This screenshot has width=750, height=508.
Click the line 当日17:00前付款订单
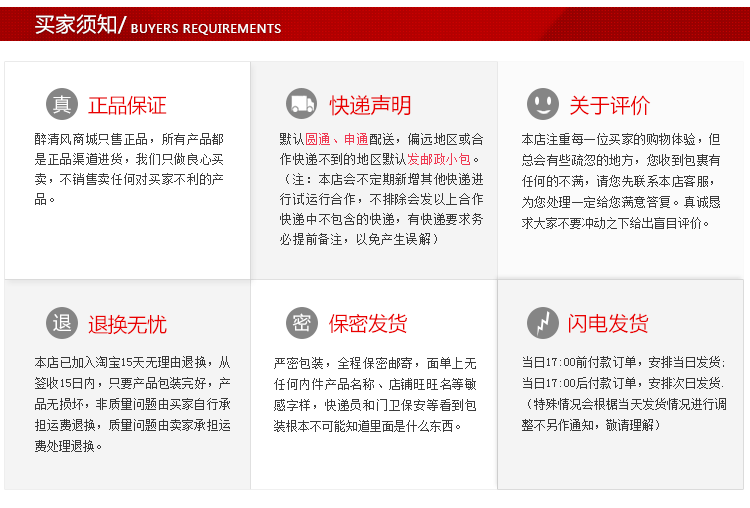pyautogui.click(x=623, y=362)
